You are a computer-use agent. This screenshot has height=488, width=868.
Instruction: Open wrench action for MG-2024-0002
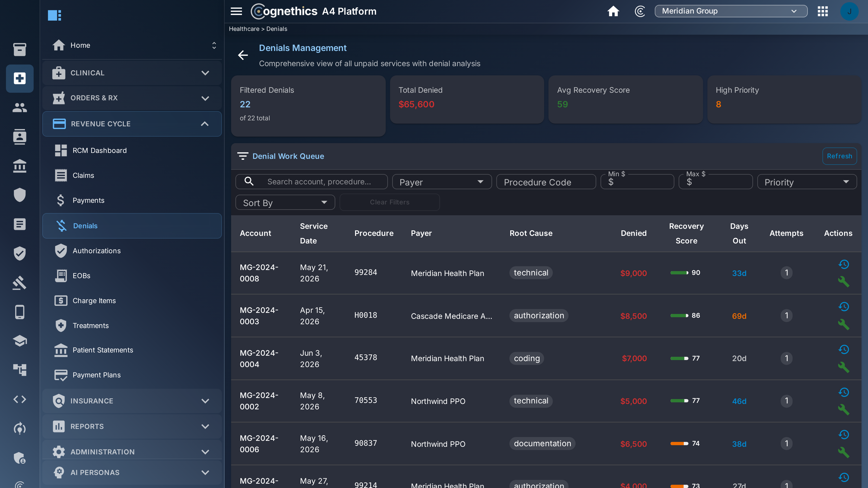(843, 409)
